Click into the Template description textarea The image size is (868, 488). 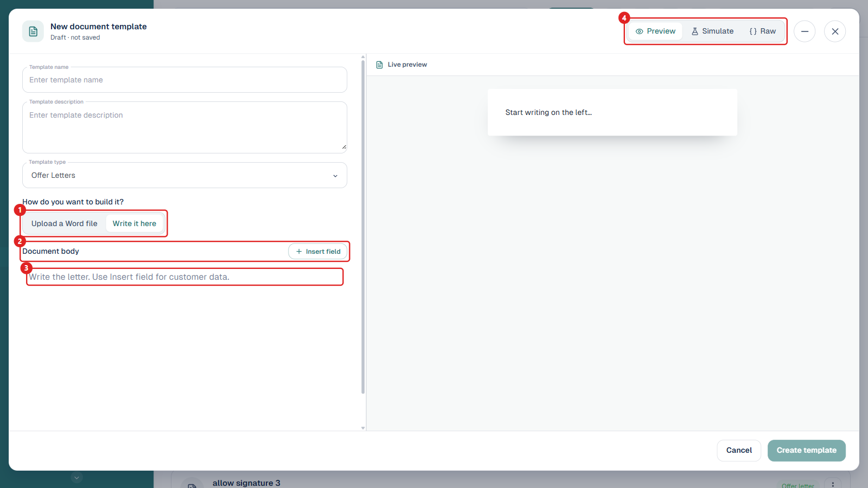[x=184, y=127]
